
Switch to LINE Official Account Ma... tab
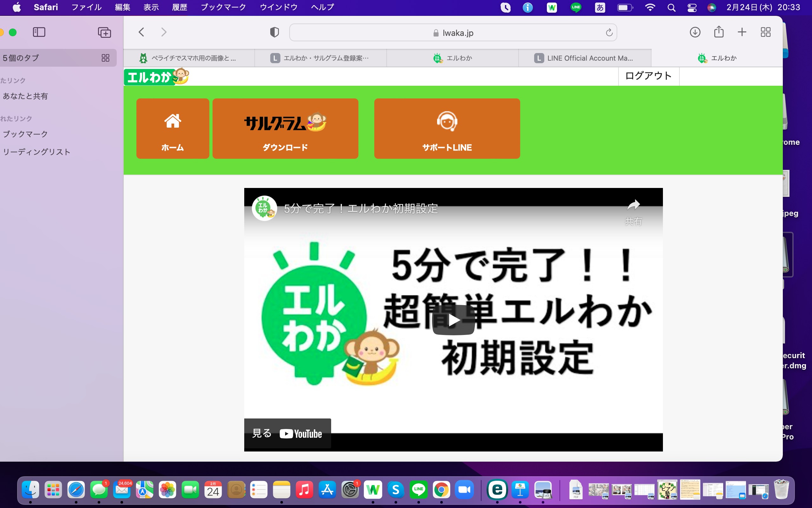click(x=585, y=58)
